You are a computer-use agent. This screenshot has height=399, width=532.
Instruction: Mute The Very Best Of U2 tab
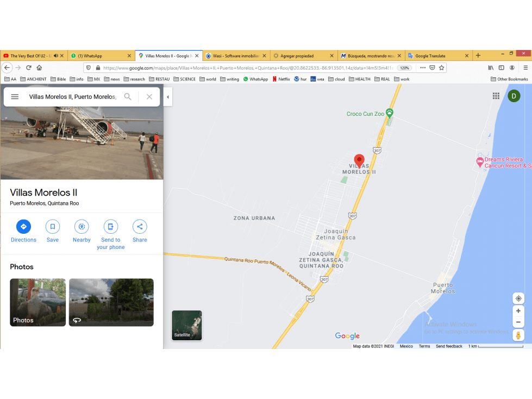pos(56,55)
